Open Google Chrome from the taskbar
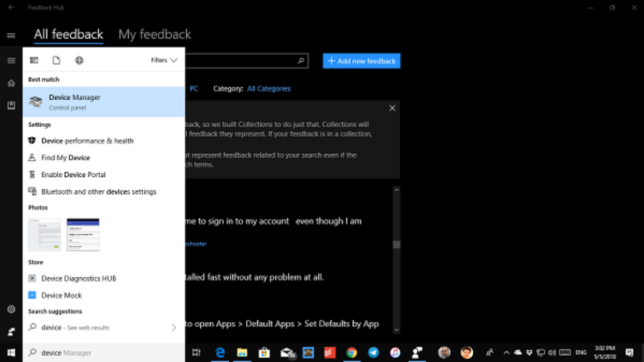This screenshot has height=362, width=644. [352, 352]
